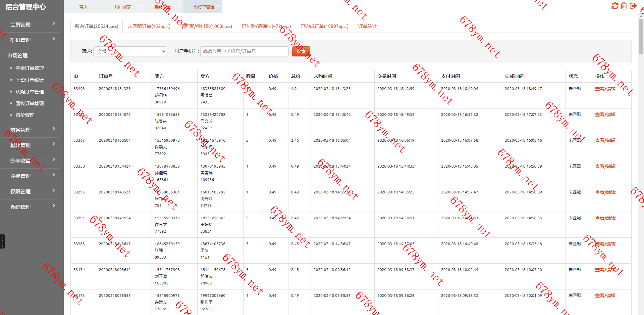This screenshot has width=644, height=315.
Task: Click order number 20200318160504
Action: [115, 140]
